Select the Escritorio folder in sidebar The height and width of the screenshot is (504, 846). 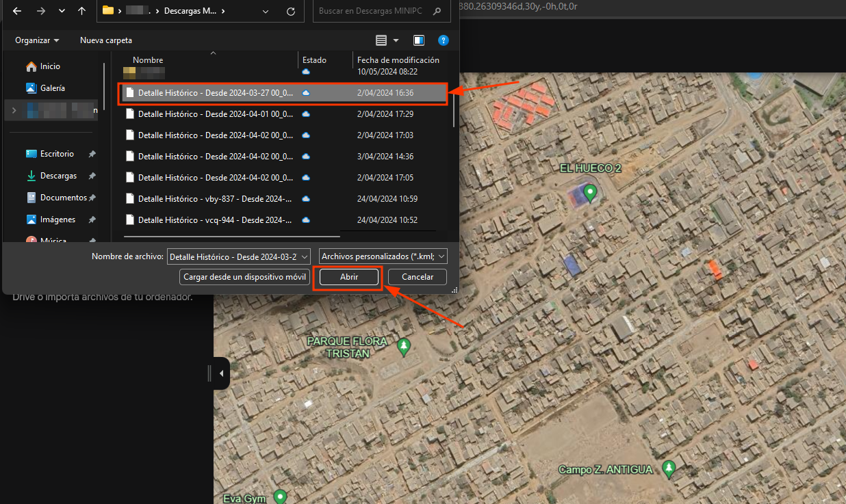point(57,154)
